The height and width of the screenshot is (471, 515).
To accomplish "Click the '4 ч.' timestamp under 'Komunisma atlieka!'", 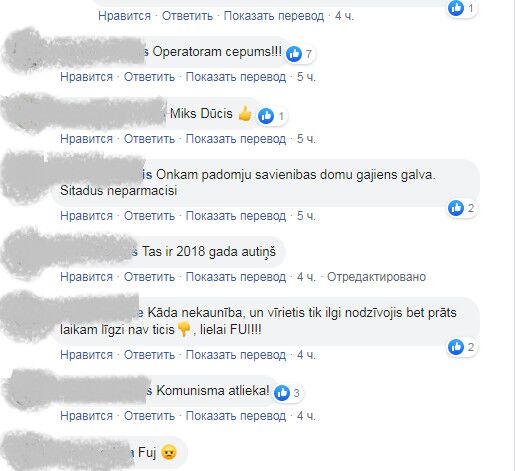I will (x=306, y=416).
